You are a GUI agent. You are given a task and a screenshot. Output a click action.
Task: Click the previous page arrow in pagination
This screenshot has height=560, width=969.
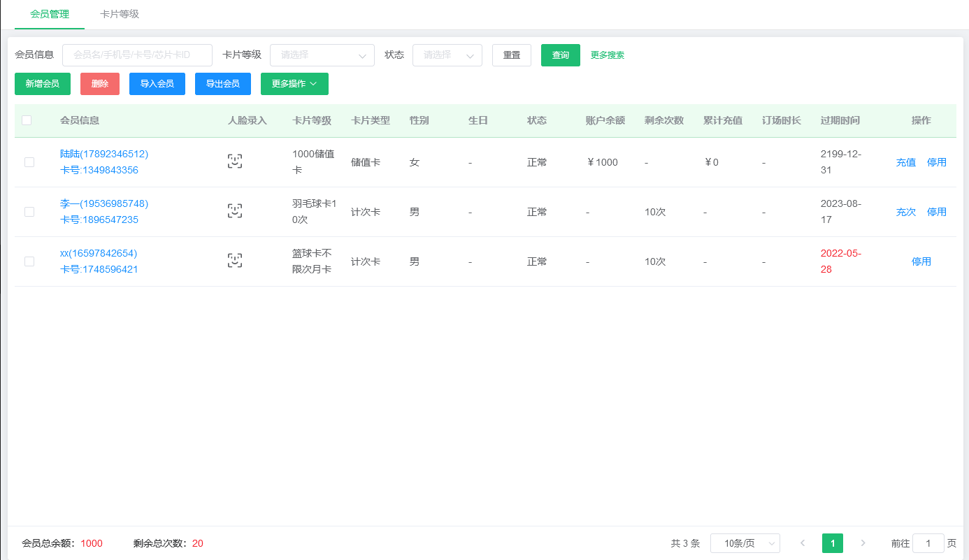pyautogui.click(x=802, y=543)
